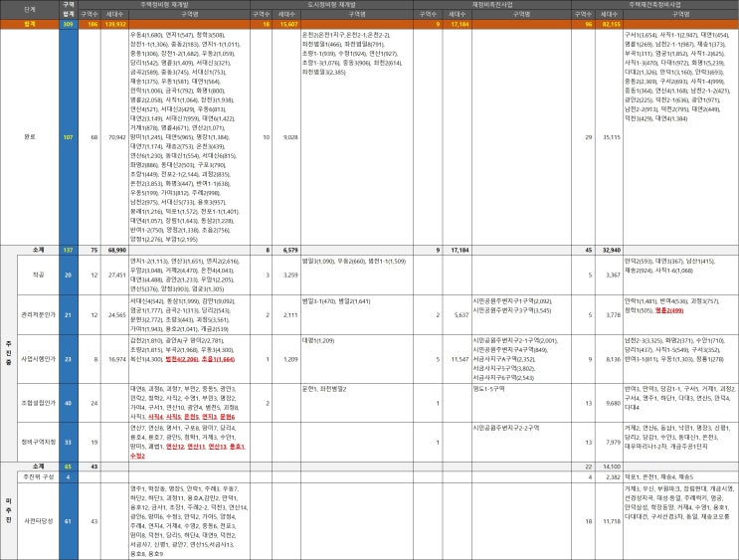Click the blue cell showing 107
The height and width of the screenshot is (560, 739).
(69, 137)
